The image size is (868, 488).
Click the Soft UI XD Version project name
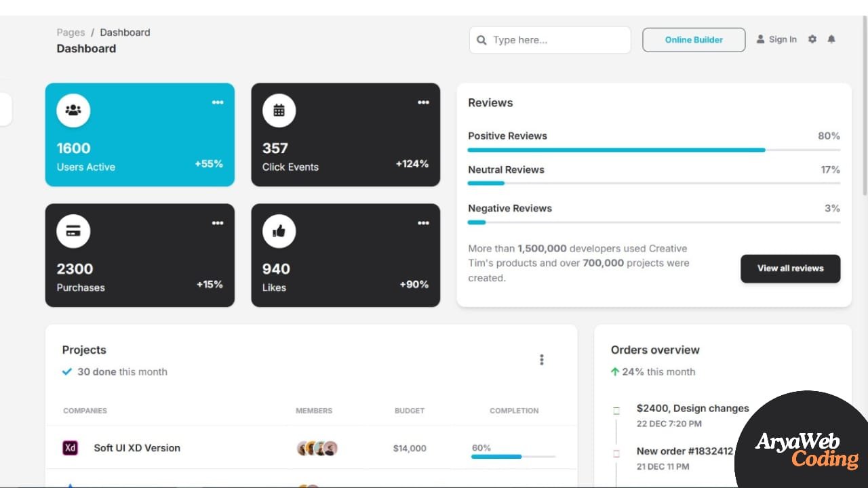[x=137, y=448]
